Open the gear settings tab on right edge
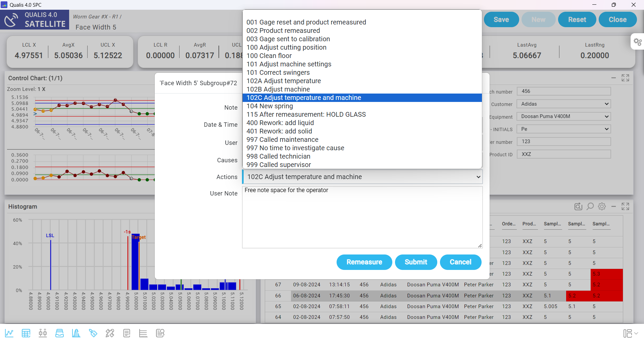This screenshot has height=341, width=644. [x=637, y=42]
